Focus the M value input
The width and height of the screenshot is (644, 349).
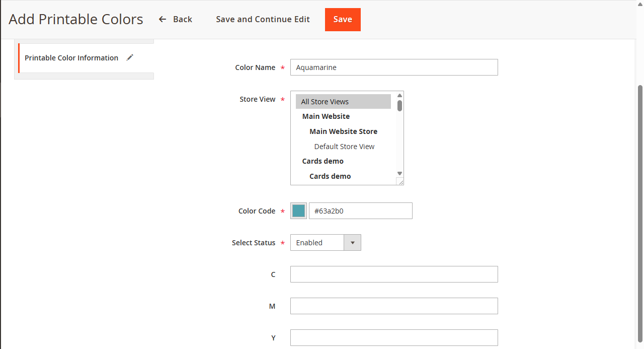(x=394, y=306)
